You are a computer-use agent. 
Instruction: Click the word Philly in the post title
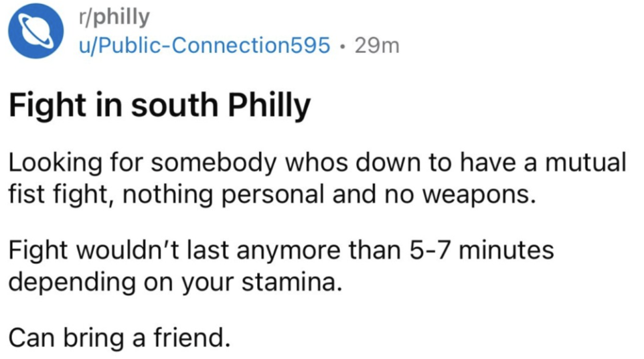pyautogui.click(x=268, y=105)
